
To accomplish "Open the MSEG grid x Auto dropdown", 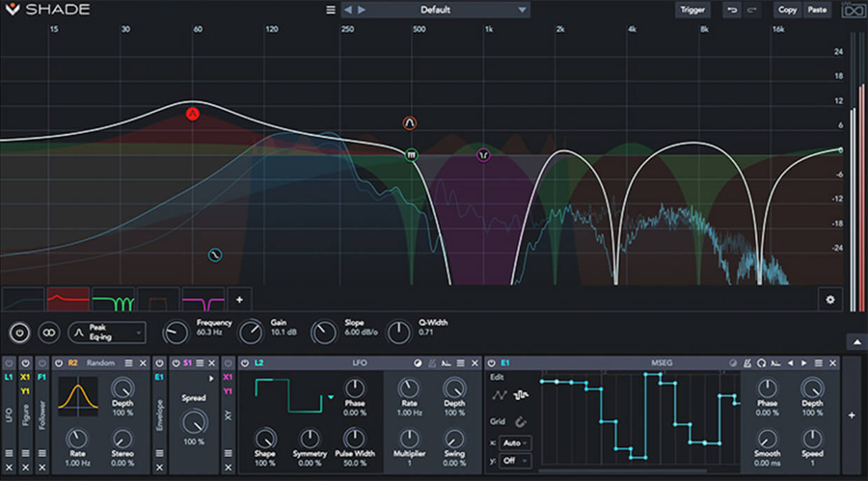I will tap(515, 442).
